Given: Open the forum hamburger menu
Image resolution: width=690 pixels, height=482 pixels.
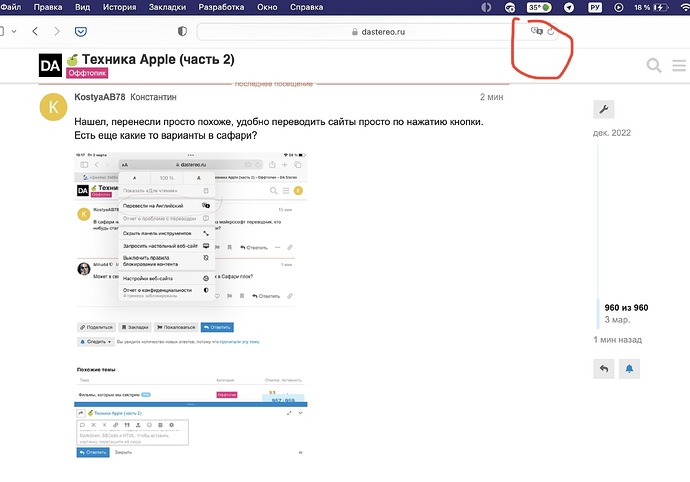Looking at the screenshot, I should [679, 66].
